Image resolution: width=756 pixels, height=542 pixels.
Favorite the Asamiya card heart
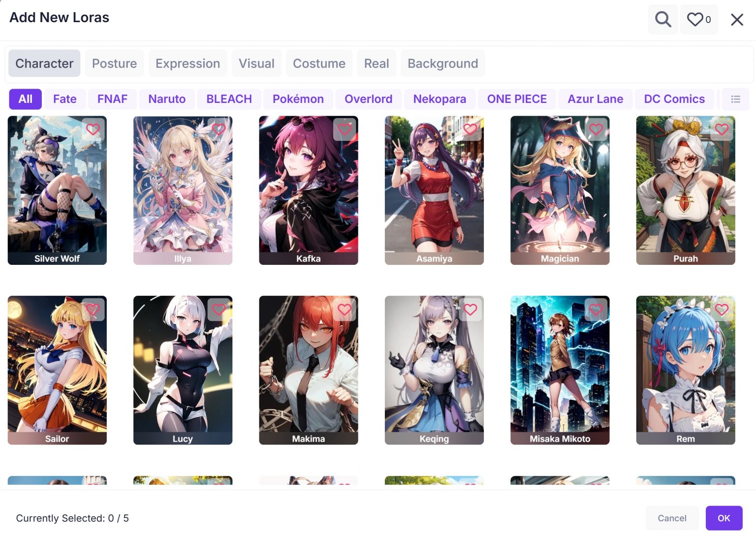(x=470, y=129)
